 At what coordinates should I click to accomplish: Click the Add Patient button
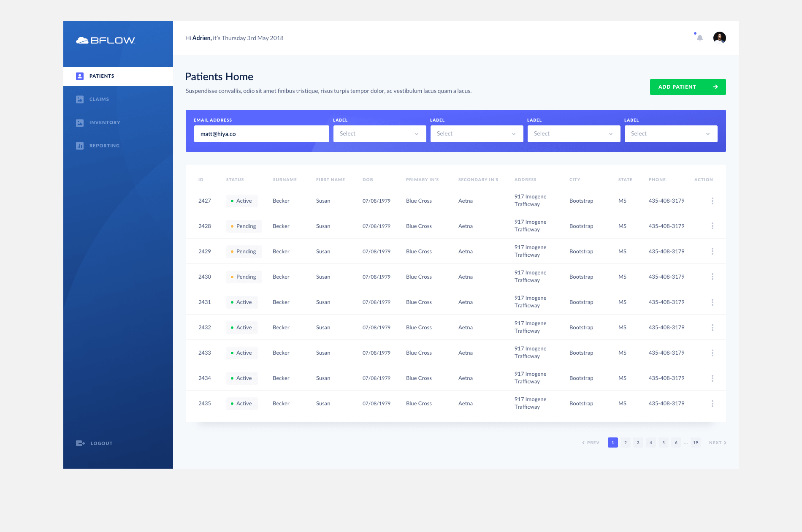click(x=688, y=87)
